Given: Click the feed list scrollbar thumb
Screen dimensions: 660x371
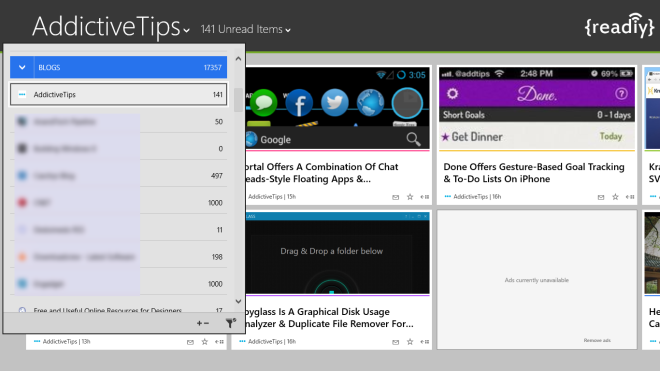Looking at the screenshot, I should (238, 100).
